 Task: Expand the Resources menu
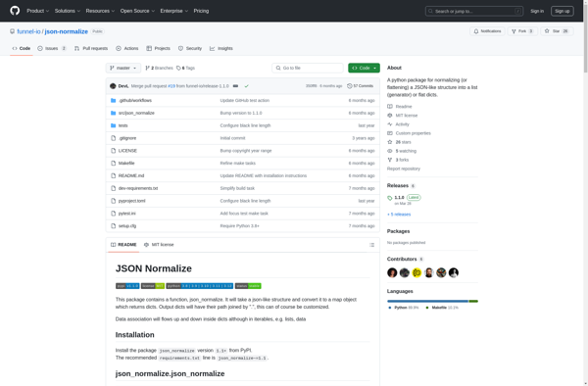click(x=100, y=11)
